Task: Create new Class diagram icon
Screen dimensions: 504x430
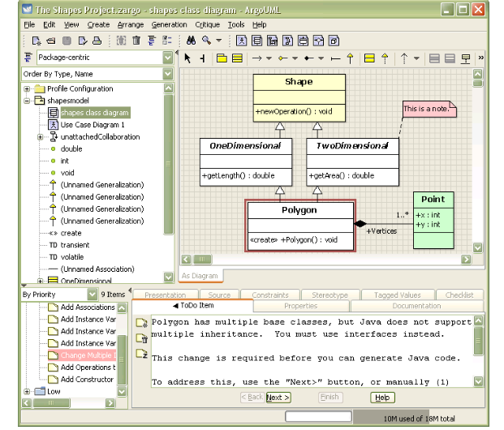Action: coord(256,41)
